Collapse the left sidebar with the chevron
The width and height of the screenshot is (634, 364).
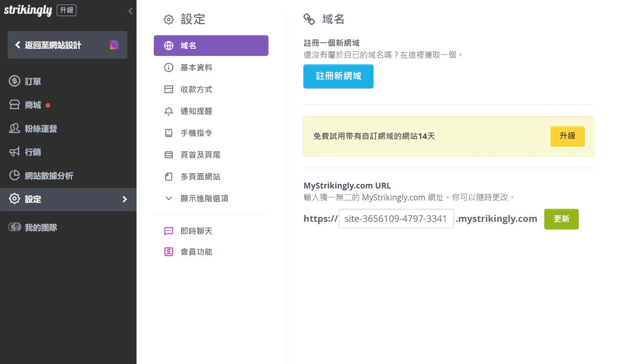130,11
